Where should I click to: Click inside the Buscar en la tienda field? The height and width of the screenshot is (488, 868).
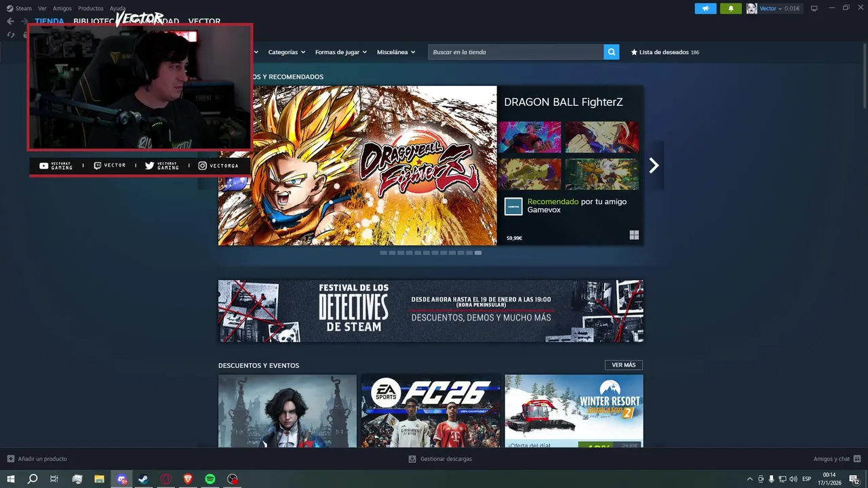tap(516, 52)
